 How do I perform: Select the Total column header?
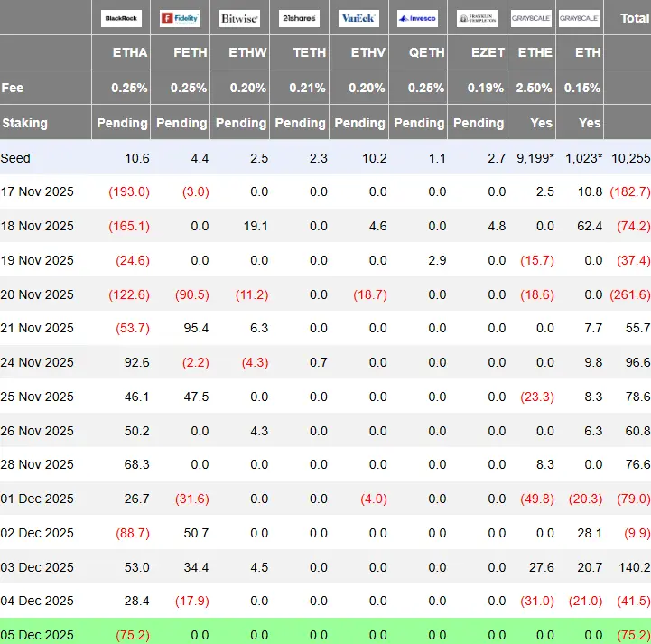click(x=635, y=18)
